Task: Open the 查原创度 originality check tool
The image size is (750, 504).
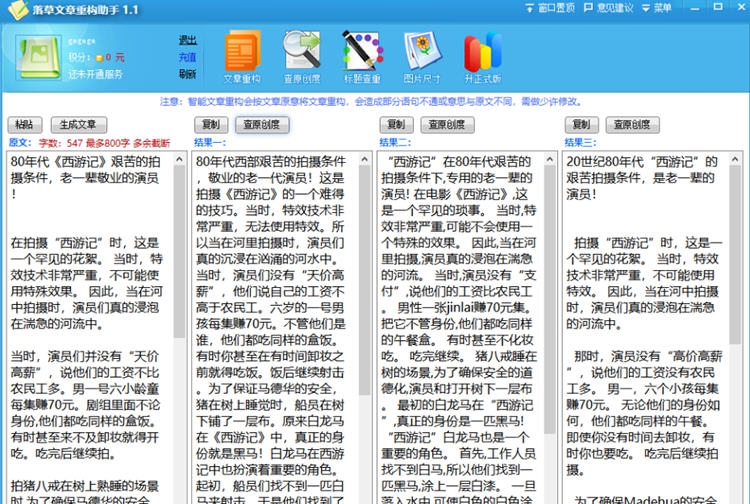Action: click(301, 56)
